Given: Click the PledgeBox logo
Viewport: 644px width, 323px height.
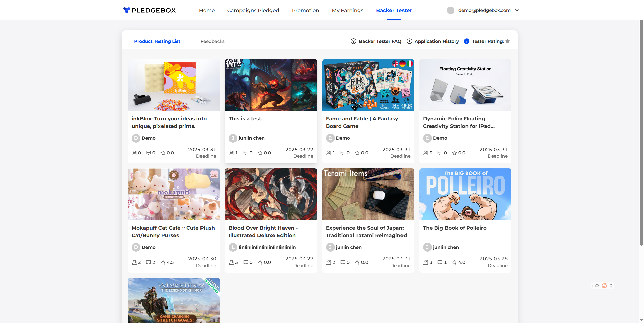Looking at the screenshot, I should [149, 10].
